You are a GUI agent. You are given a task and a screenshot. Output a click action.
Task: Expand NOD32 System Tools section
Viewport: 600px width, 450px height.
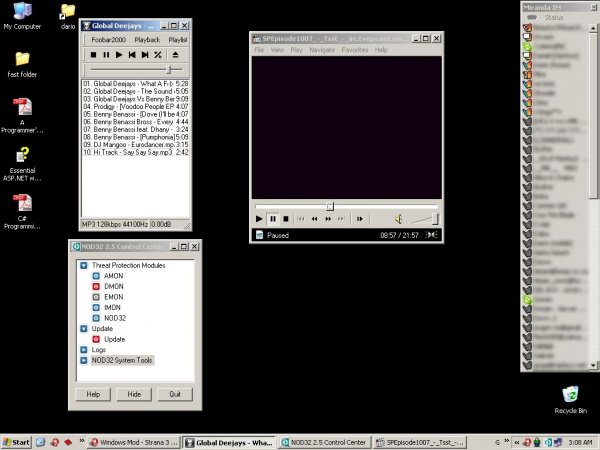pyautogui.click(x=84, y=360)
